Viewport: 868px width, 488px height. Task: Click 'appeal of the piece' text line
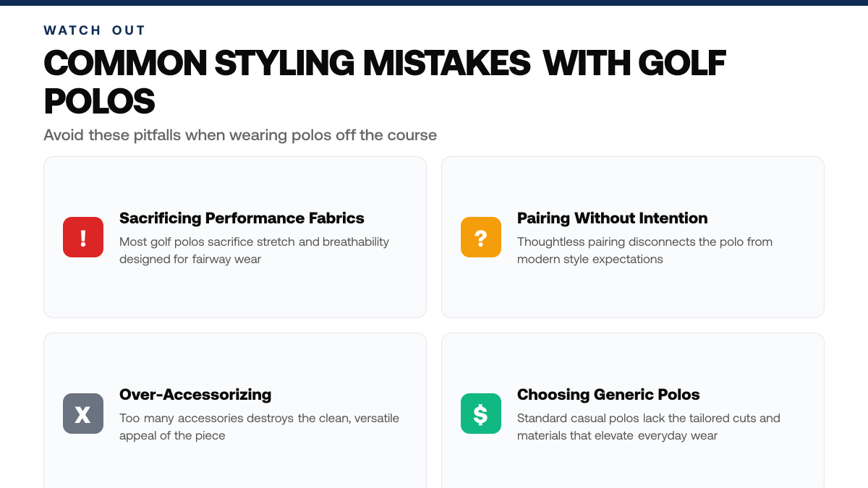[x=172, y=435]
